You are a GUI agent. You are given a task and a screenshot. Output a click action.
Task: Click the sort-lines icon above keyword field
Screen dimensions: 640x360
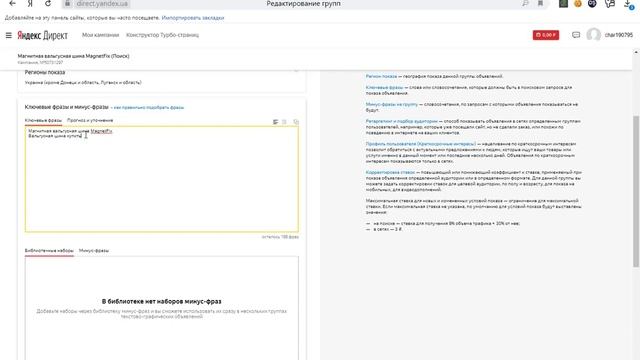click(276, 122)
